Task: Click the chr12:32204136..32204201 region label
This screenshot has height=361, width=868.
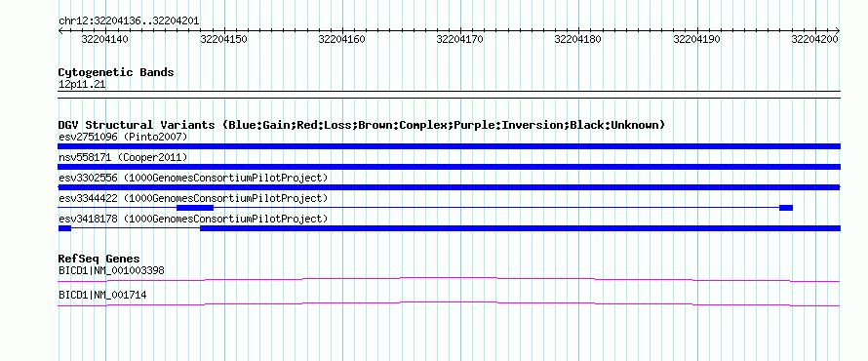Action: [129, 21]
